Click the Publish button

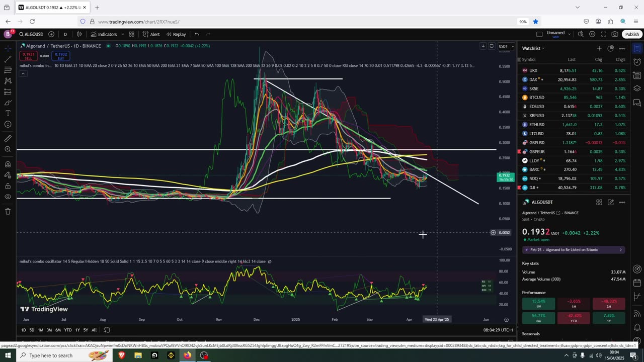(632, 34)
